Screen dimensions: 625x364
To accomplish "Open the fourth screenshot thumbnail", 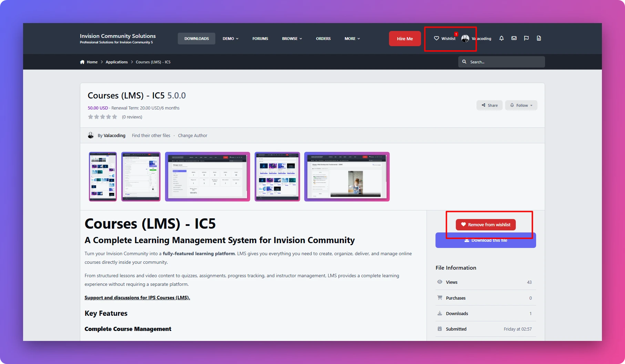I will [x=277, y=177].
